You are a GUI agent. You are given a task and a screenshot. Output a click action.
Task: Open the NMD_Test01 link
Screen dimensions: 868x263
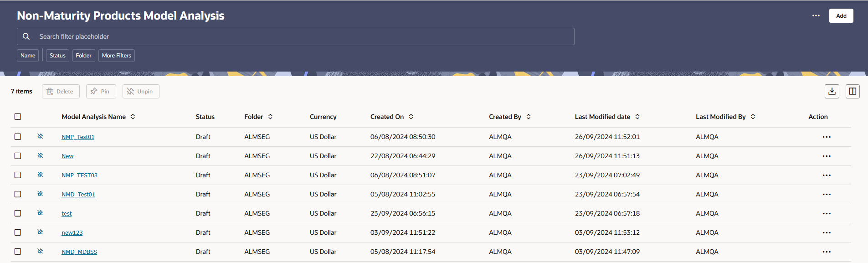(78, 194)
